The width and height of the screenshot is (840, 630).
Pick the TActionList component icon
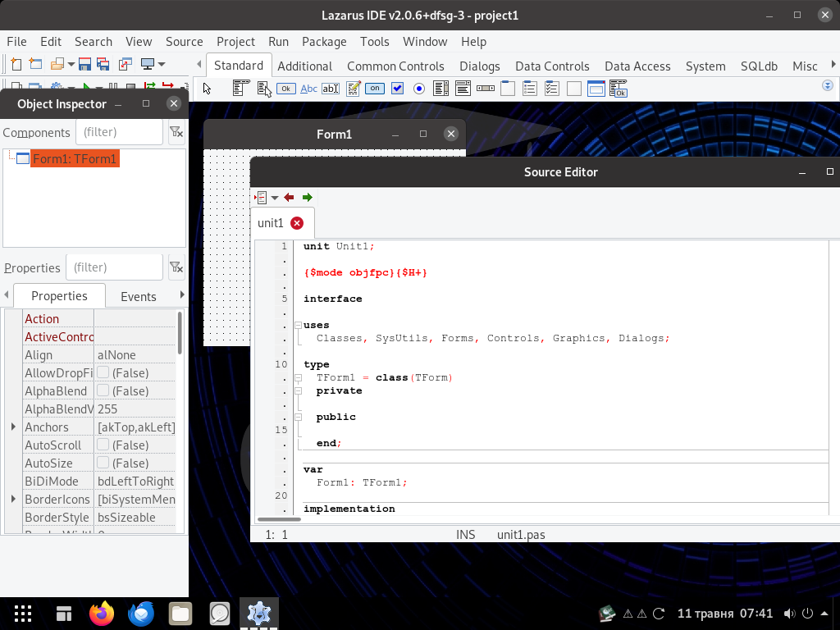coord(619,89)
